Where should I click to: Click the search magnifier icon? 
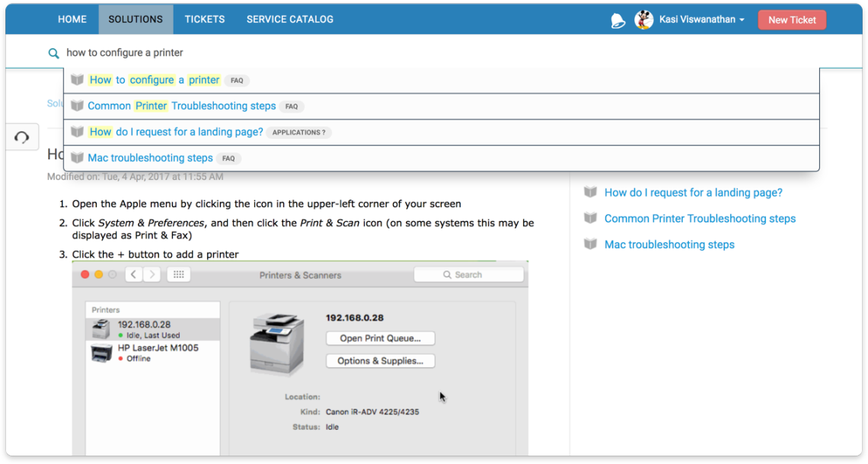click(53, 53)
